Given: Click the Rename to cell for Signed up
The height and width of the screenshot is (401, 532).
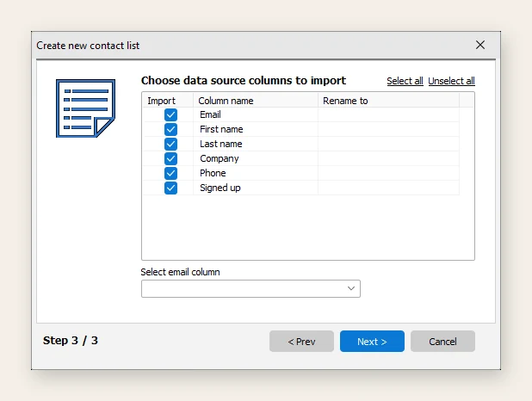Looking at the screenshot, I should point(388,188).
